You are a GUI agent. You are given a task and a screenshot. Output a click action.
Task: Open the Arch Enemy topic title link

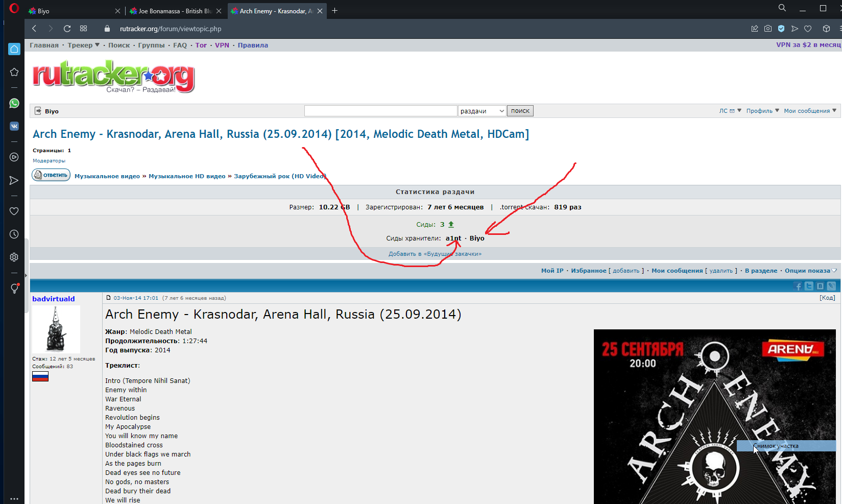click(281, 134)
